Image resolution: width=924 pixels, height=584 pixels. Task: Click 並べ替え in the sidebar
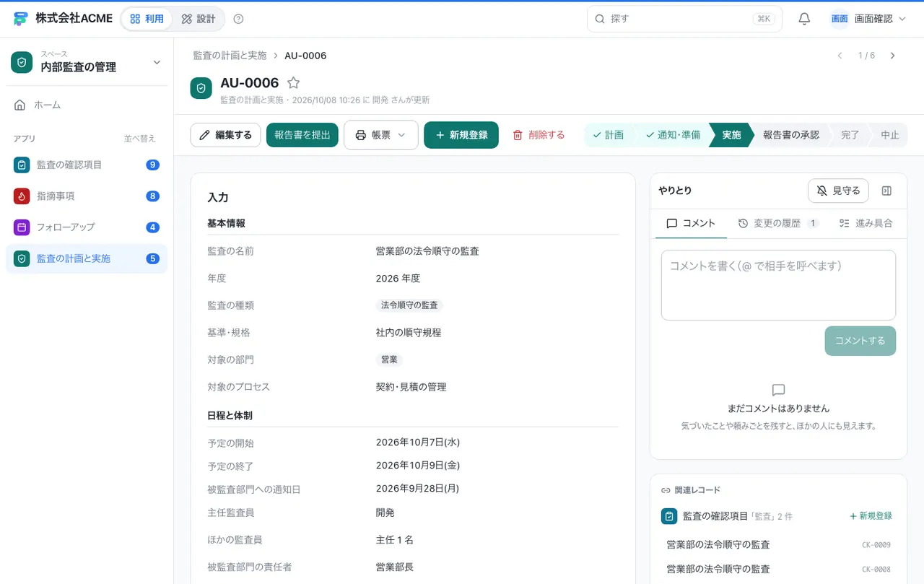click(x=140, y=139)
